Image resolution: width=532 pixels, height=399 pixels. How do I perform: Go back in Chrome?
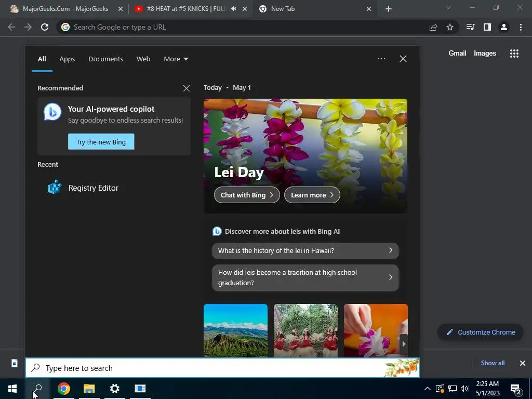pos(11,27)
